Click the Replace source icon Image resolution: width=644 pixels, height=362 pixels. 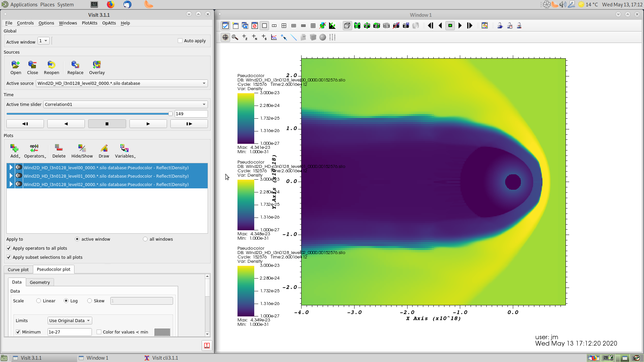[x=75, y=67]
